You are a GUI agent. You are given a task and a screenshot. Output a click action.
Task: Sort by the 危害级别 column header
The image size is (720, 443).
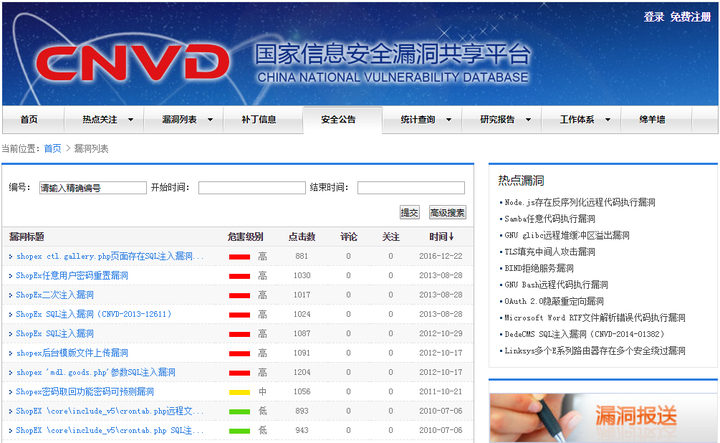point(245,237)
